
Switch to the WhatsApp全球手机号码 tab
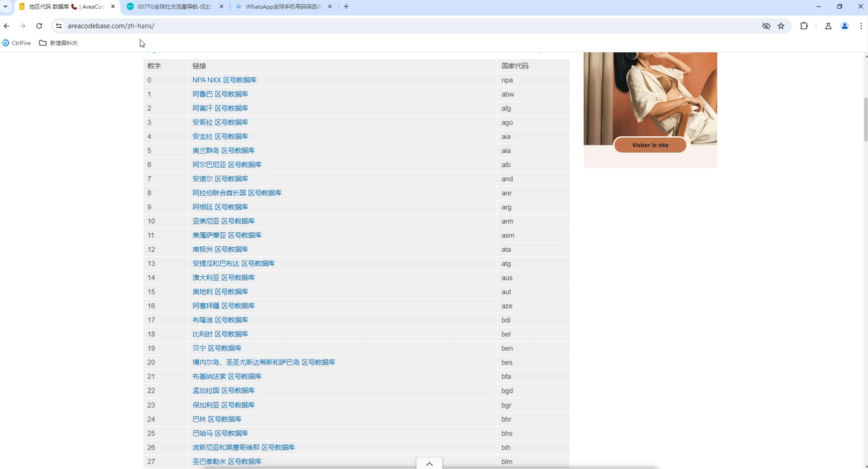tap(283, 6)
